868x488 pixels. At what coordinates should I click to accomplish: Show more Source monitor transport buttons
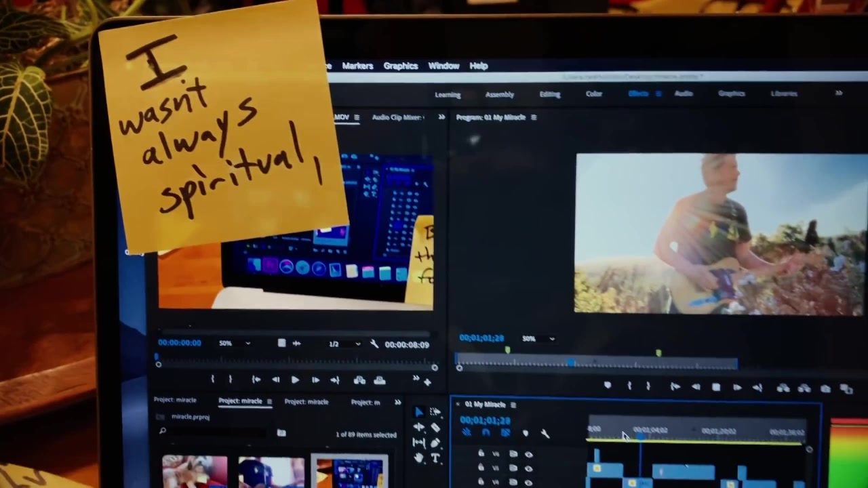416,379
